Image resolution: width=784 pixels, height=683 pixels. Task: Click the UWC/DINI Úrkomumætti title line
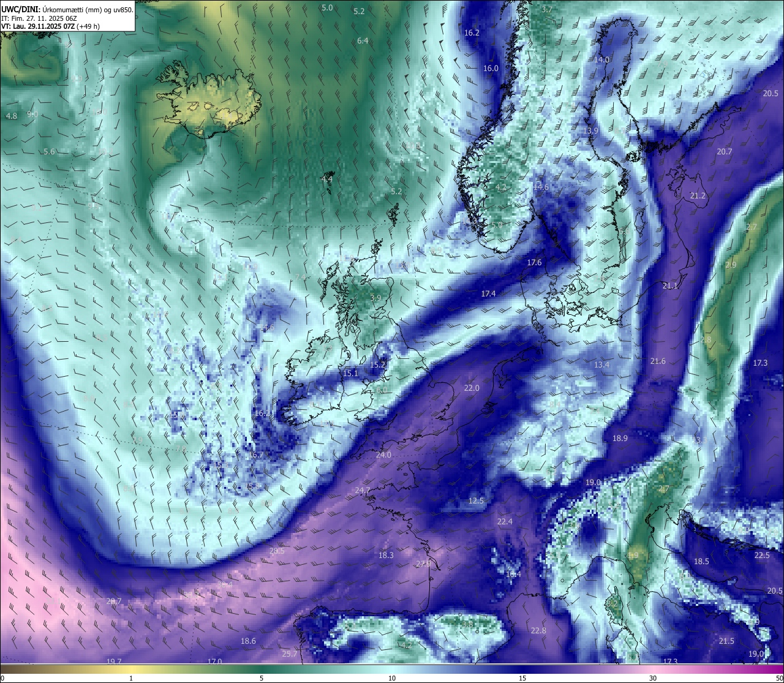(67, 9)
